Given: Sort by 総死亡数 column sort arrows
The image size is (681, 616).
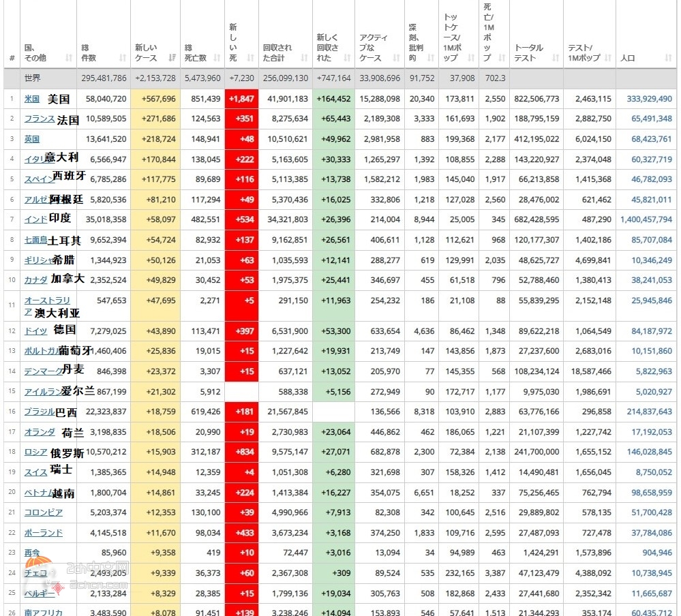Looking at the screenshot, I should coord(217,58).
